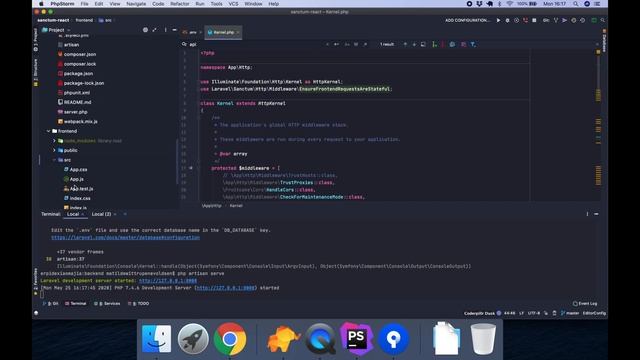Click the Search Everywhere magnifier in toolbar
The width and height of the screenshot is (640, 360).
click(x=602, y=20)
